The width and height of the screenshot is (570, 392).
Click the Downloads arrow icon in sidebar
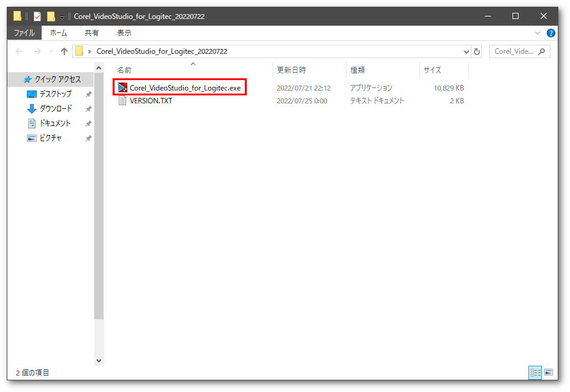(x=32, y=108)
